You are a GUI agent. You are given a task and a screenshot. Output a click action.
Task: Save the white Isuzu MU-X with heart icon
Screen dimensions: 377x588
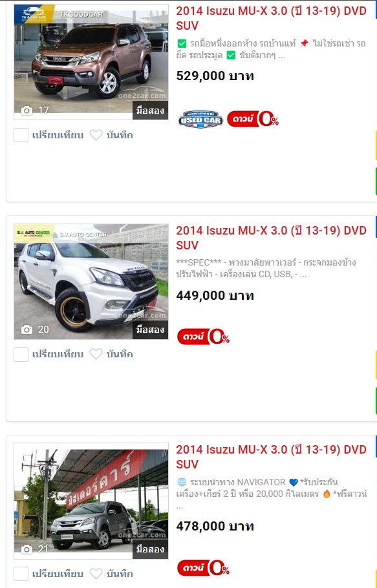tap(96, 354)
